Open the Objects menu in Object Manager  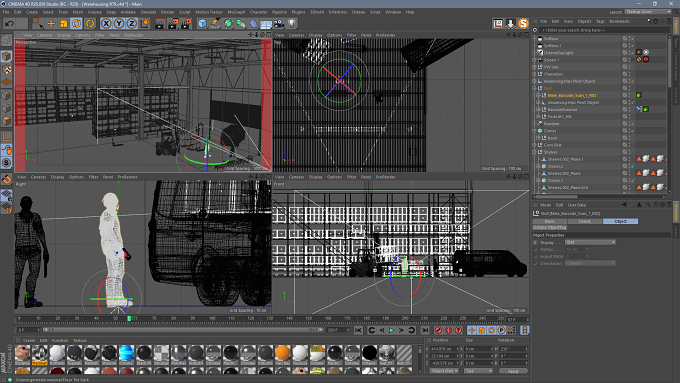(584, 21)
